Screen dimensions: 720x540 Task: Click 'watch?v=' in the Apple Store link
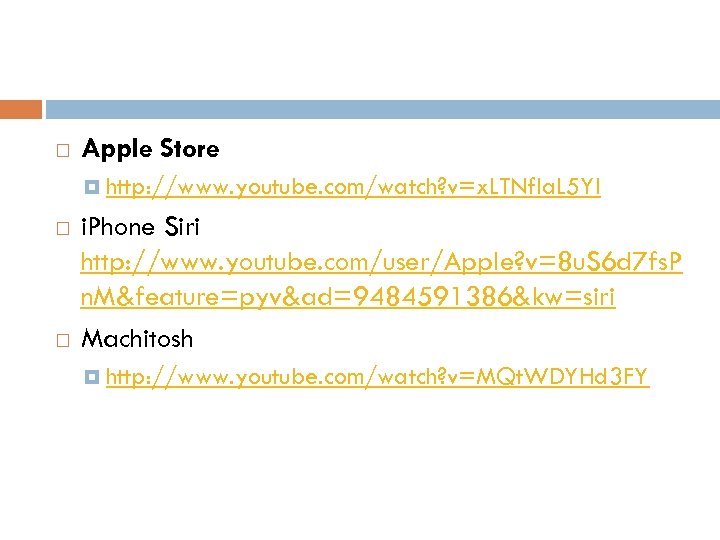(x=427, y=187)
